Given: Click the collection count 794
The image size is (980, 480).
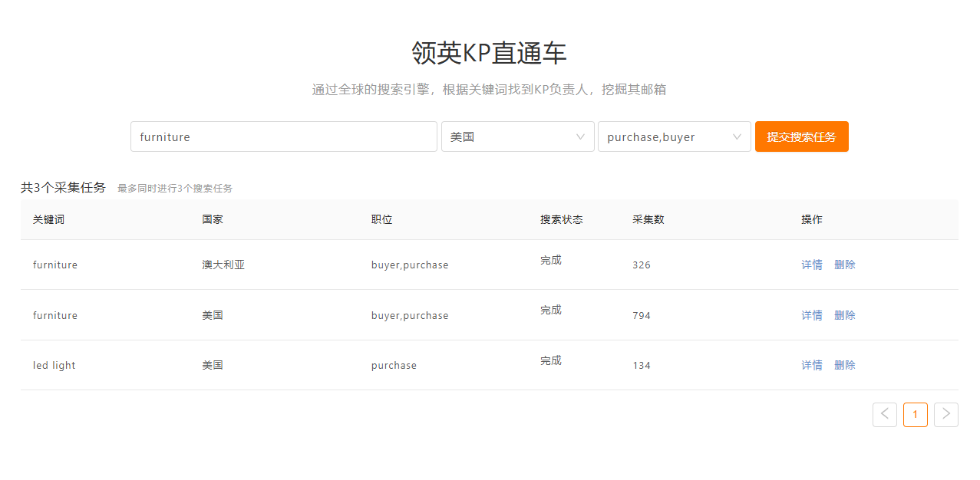Looking at the screenshot, I should click(642, 315).
